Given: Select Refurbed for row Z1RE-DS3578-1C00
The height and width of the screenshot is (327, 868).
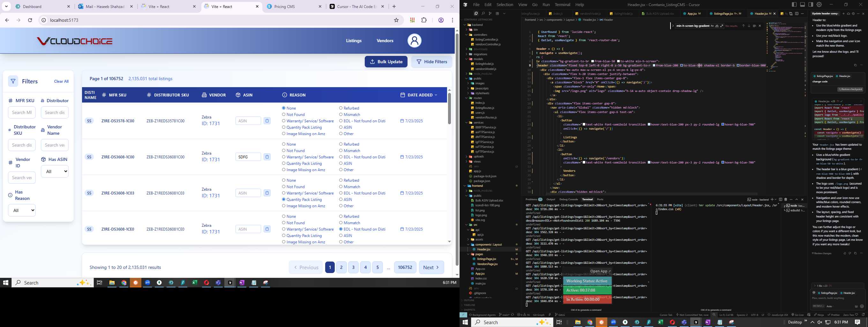Looking at the screenshot, I should pyautogui.click(x=341, y=108).
